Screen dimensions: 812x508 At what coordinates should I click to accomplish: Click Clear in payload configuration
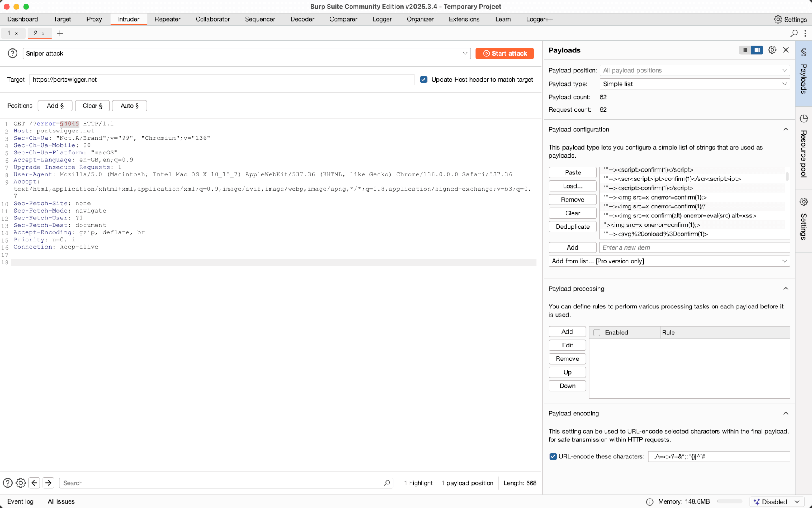tap(572, 213)
